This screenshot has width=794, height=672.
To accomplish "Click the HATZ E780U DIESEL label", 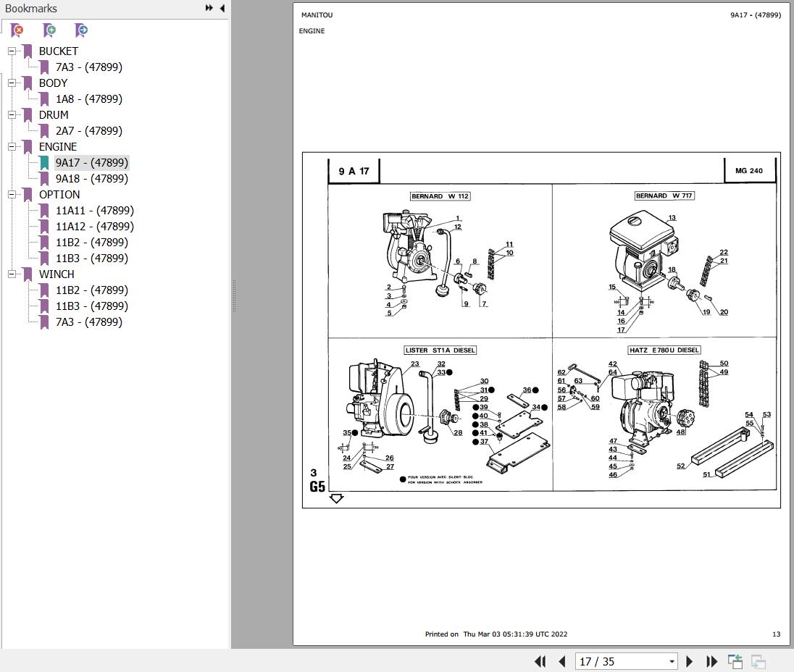I will point(664,350).
